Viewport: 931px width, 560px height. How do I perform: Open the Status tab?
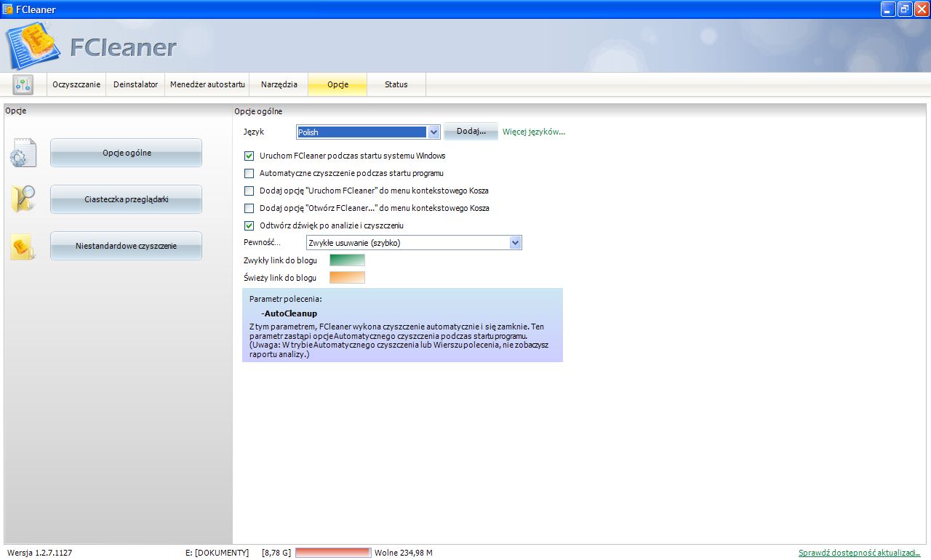[x=396, y=84]
